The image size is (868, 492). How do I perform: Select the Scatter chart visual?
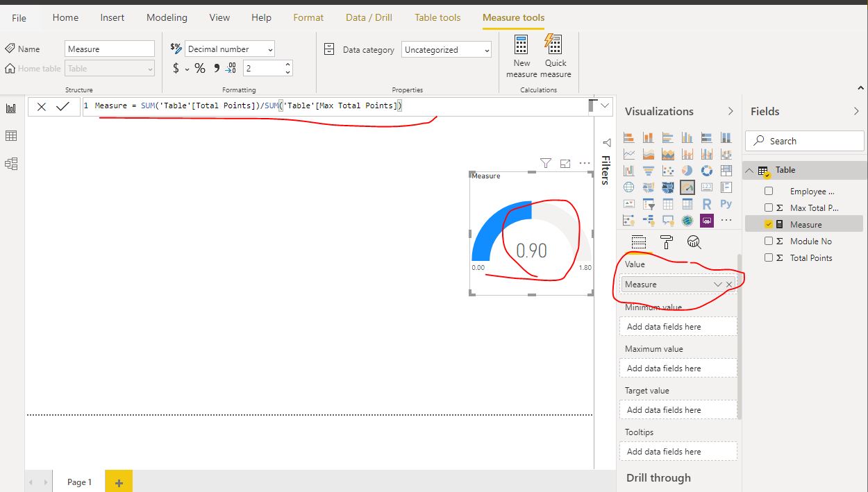pos(668,171)
